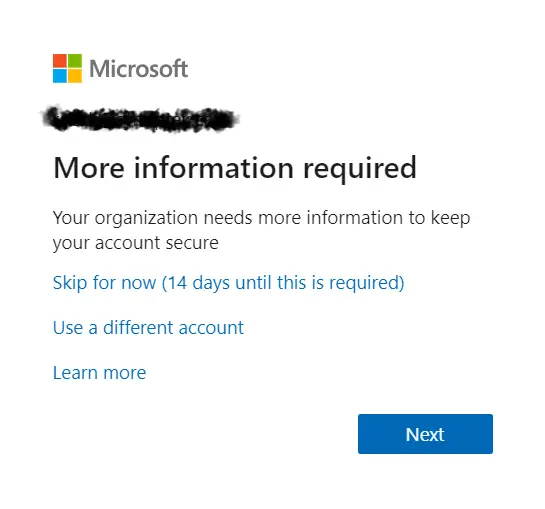Click the word "organization" in the description

(x=146, y=219)
